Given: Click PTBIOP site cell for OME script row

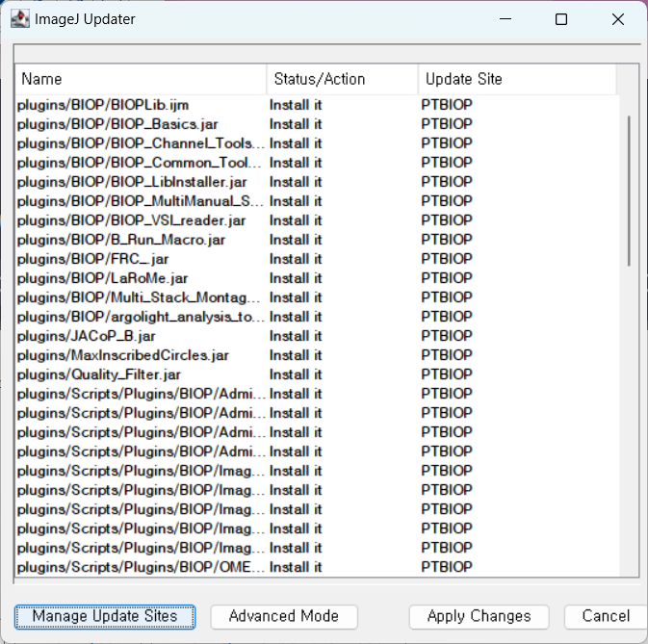Looking at the screenshot, I should (x=447, y=567).
